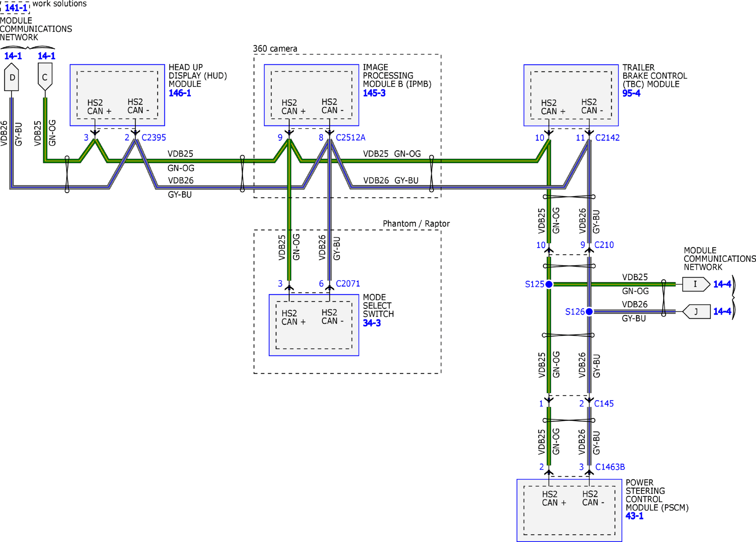Select connector label C2395
The width and height of the screenshot is (756, 542).
pos(154,137)
